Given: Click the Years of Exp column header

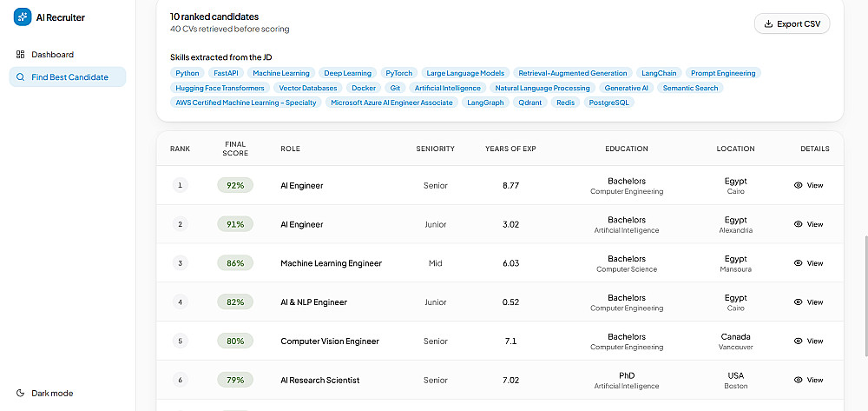Looking at the screenshot, I should pyautogui.click(x=510, y=149).
